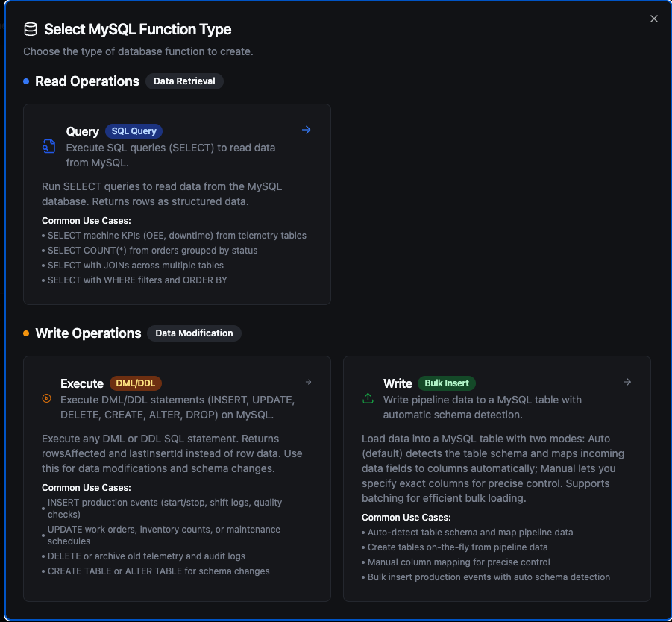This screenshot has width=672, height=622.
Task: Click arrow icon on Execute card
Action: pos(308,382)
